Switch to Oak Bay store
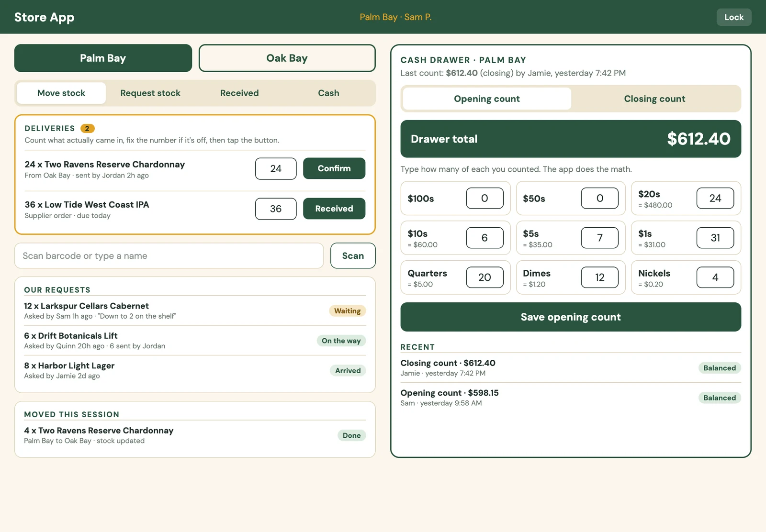 tap(287, 58)
